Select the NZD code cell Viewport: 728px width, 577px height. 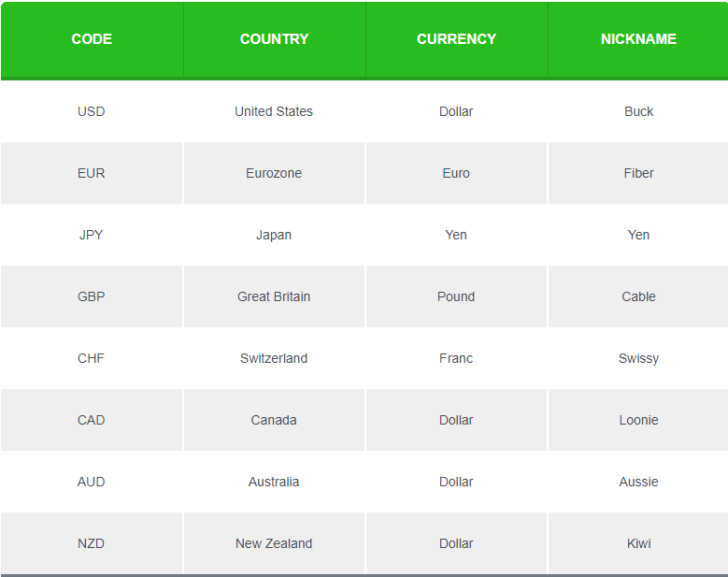[92, 543]
